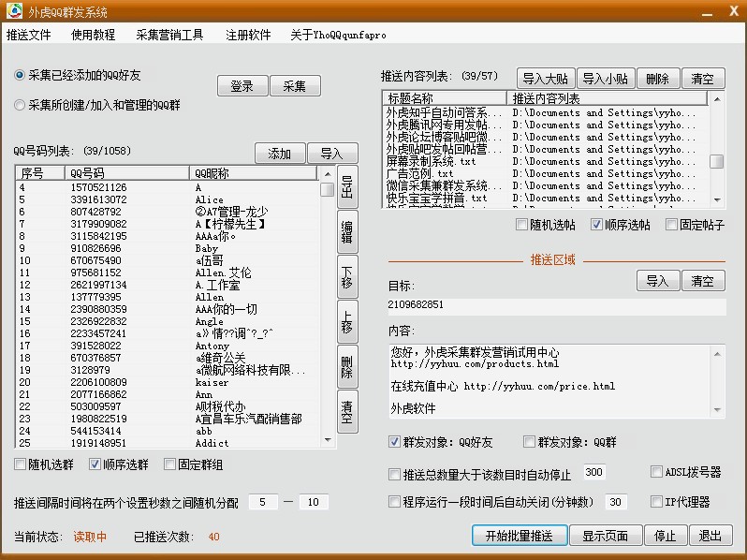This screenshot has width=747, height=560.
Task: Click 清空 above the push content list
Action: (703, 78)
